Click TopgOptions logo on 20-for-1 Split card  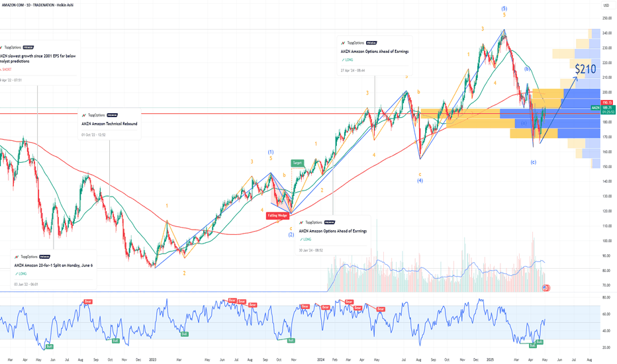(17, 257)
